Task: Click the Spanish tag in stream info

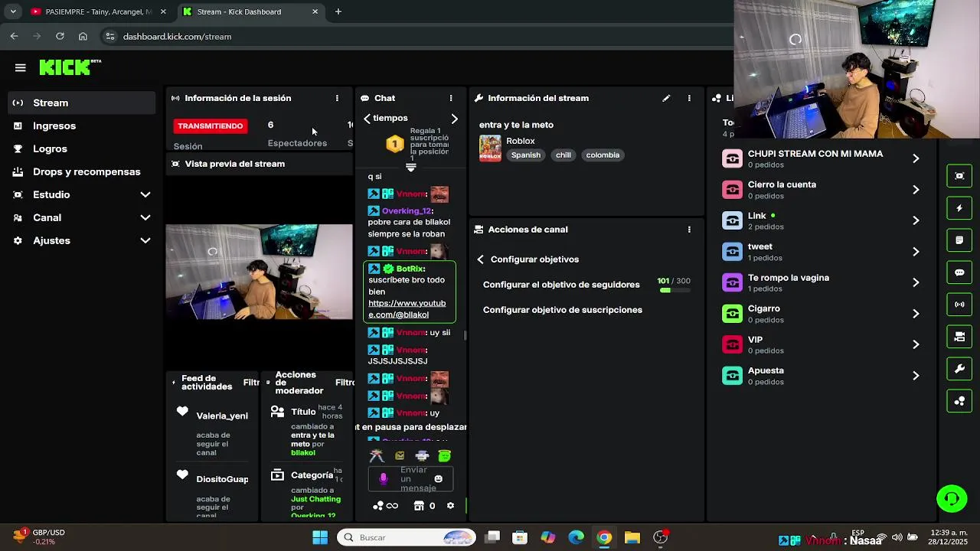Action: click(x=526, y=155)
